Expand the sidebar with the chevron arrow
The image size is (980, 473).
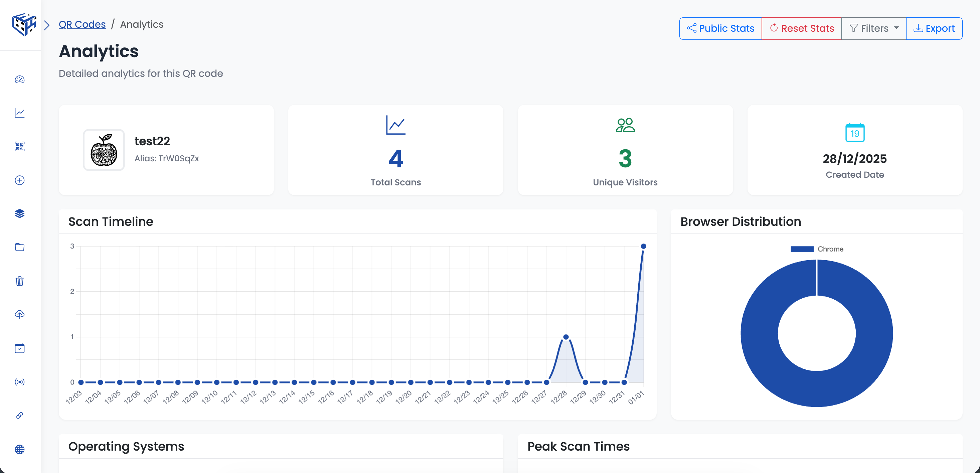tap(47, 24)
